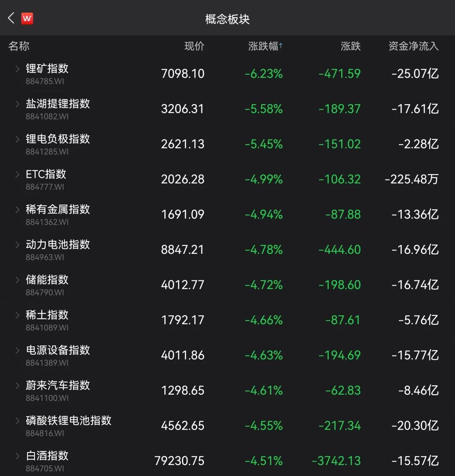Expand the 锂电负极指数 row chevron
This screenshot has width=455, height=476.
tap(17, 139)
